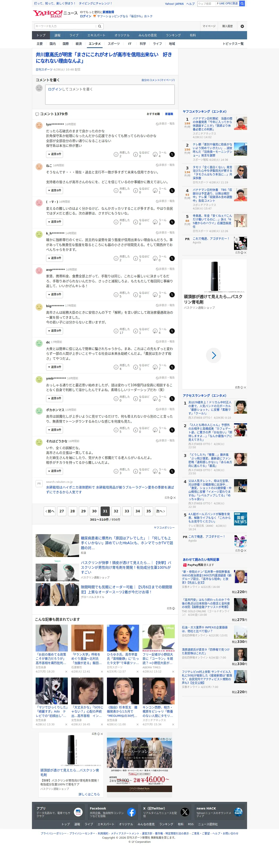
Task: Open the ヤフコメポリシー link
Action: tap(164, 528)
